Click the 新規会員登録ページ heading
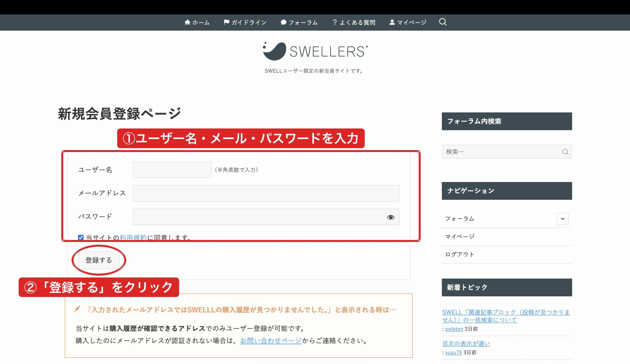 pyautogui.click(x=119, y=114)
